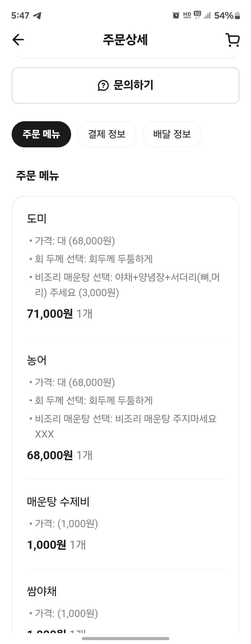Tap the battery indicator icon
Image resolution: width=251 pixels, height=644 pixels.
(x=237, y=15)
